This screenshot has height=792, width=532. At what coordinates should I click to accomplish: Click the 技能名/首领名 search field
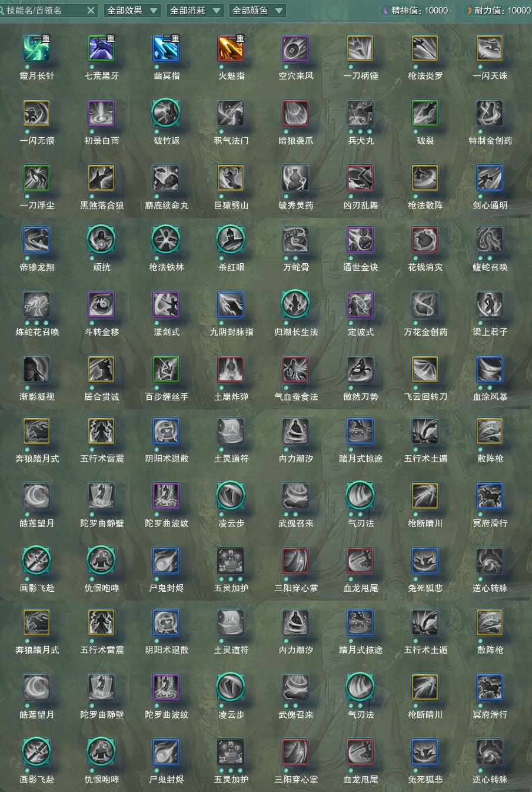(x=44, y=11)
